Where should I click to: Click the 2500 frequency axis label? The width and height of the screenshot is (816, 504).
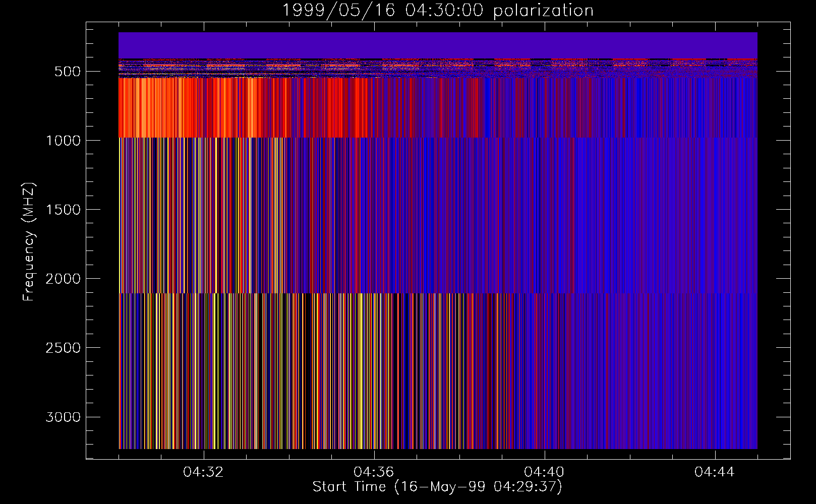coord(63,348)
